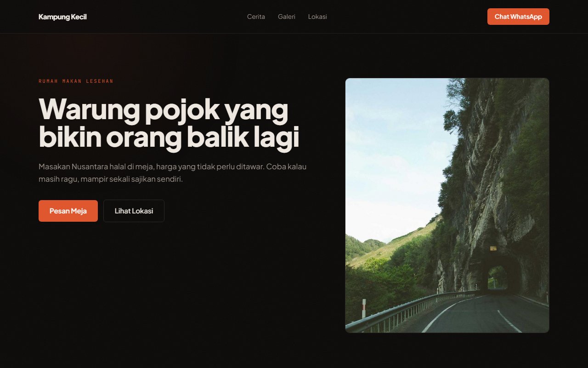Click the RUMAH MAKAN LESEHAN label
588x368 pixels.
[76, 81]
